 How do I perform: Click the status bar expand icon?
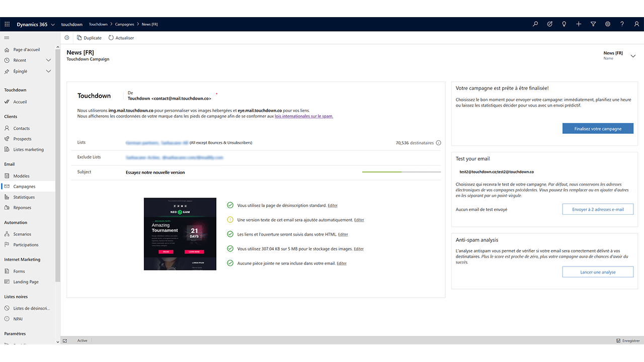65,341
